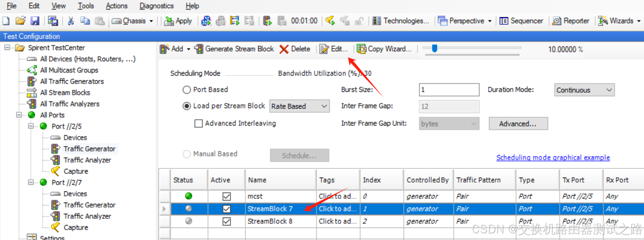
Task: Open the Help menu
Action: 192,6
